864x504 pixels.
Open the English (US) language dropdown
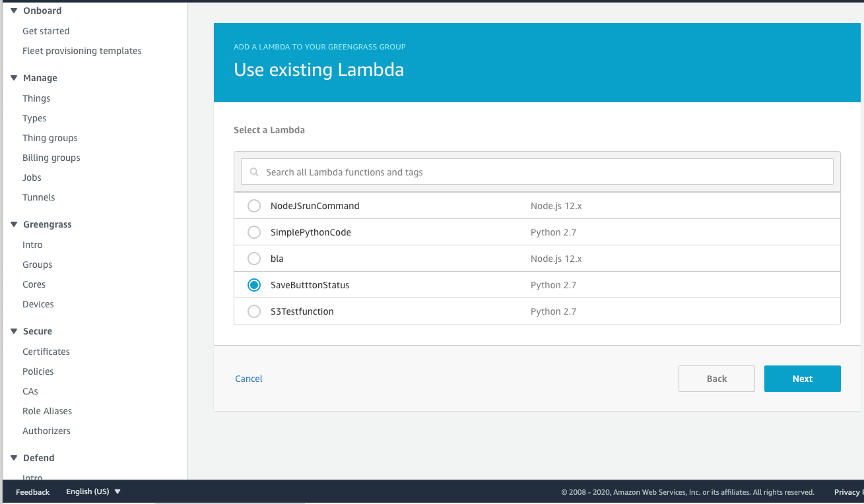tap(92, 491)
